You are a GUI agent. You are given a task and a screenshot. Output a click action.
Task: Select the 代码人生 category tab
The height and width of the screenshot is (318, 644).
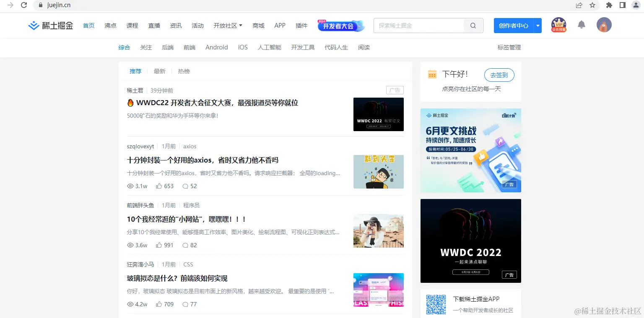coord(336,47)
